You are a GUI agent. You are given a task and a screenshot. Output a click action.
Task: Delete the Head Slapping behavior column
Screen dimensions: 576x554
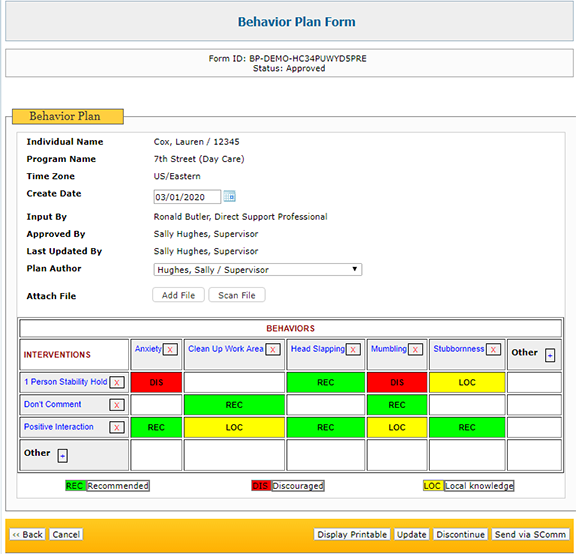[x=353, y=349]
